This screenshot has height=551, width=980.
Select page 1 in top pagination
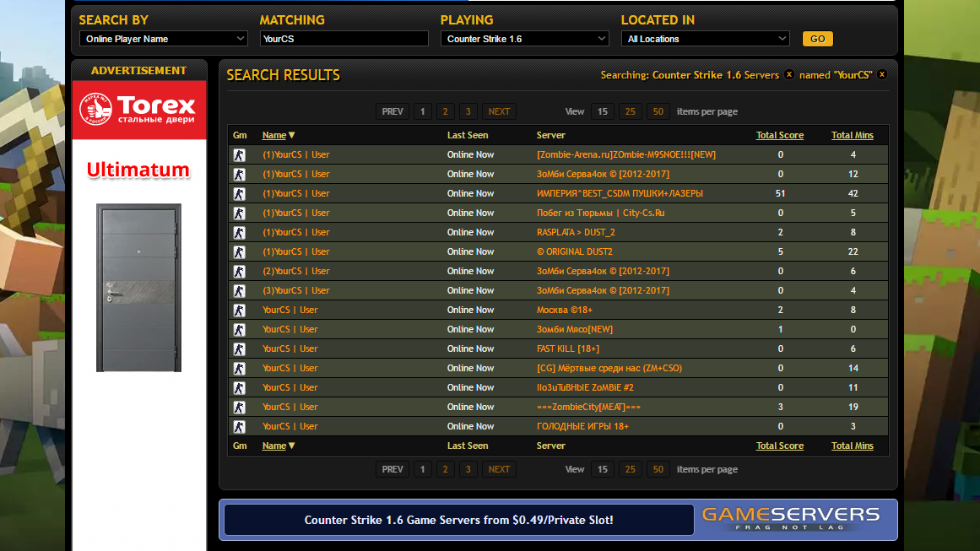coord(423,111)
